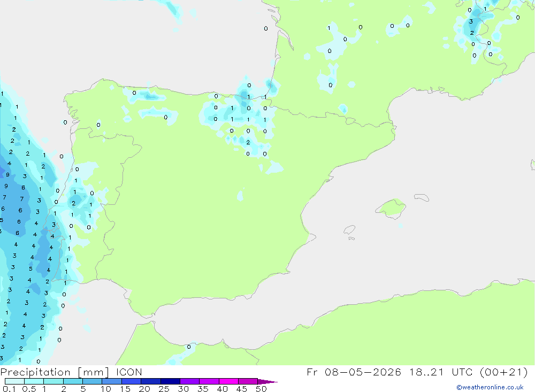Viewport: 535px width, 392px height.
Task: Click the 2–5 mm legend color swatch
Action: [73, 381]
